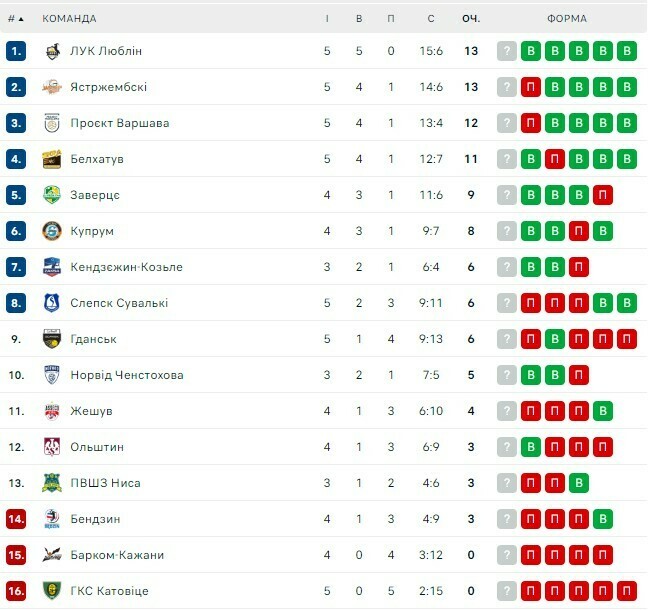Click the КОМАНДА column header
The height and width of the screenshot is (610, 651).
click(69, 18)
